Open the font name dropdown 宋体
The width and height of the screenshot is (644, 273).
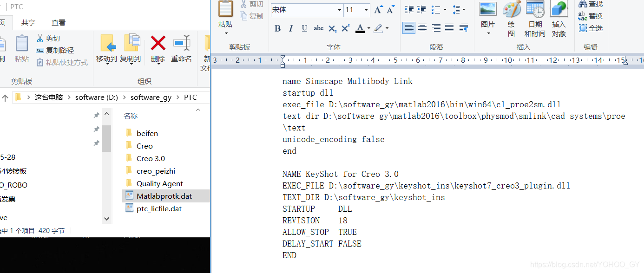[x=340, y=10]
